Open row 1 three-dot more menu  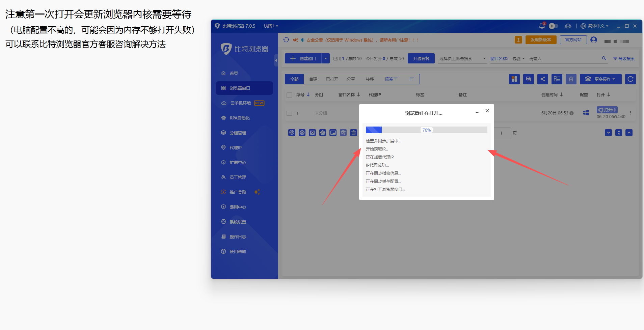coord(630,113)
